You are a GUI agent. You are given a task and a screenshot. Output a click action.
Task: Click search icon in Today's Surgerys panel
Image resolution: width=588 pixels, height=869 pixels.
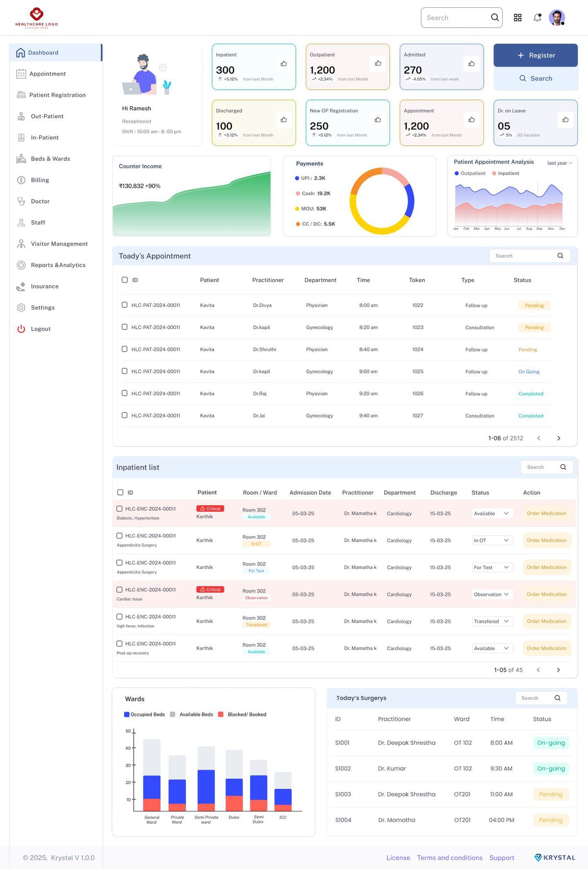click(x=557, y=698)
